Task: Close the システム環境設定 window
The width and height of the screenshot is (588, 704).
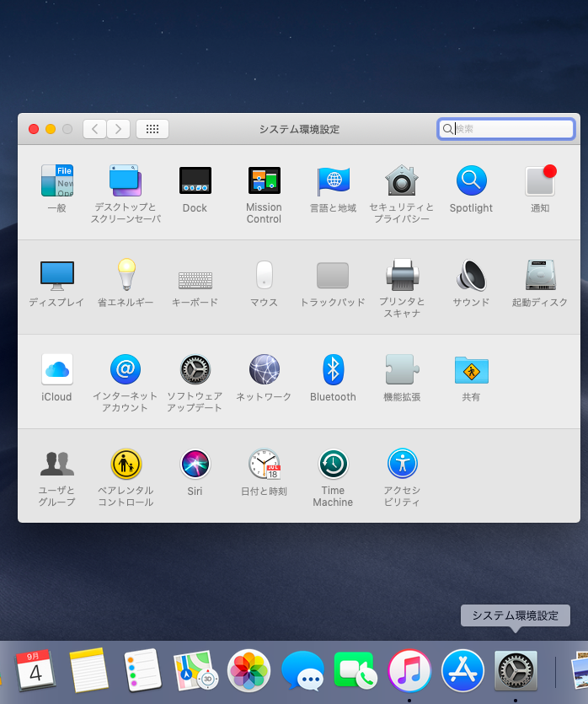Action: click(34, 129)
